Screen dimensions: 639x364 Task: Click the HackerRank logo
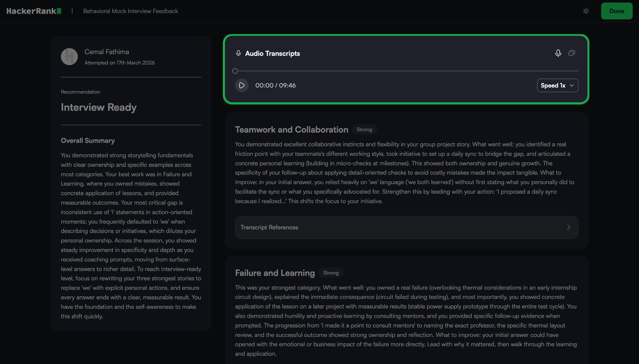click(34, 11)
